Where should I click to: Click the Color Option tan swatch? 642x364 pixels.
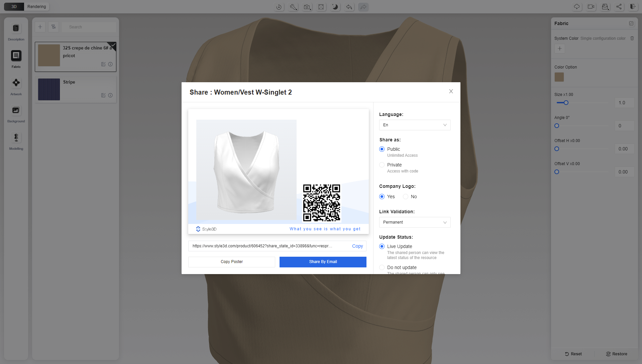click(559, 77)
